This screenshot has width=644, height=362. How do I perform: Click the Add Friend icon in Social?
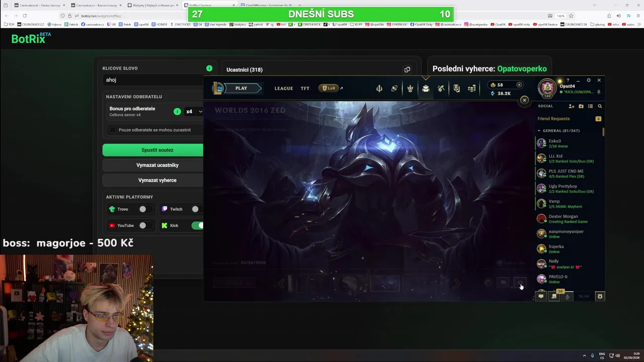[x=572, y=106]
